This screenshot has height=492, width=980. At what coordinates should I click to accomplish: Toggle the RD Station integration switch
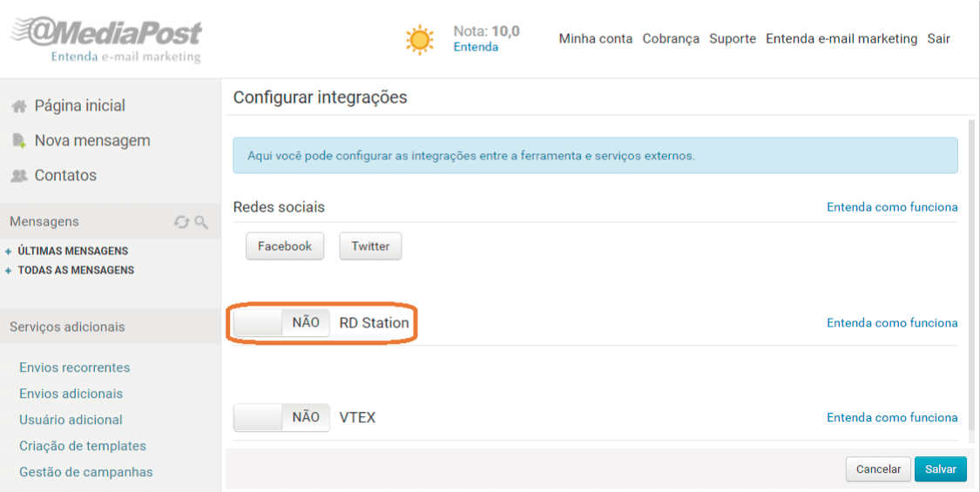point(281,322)
